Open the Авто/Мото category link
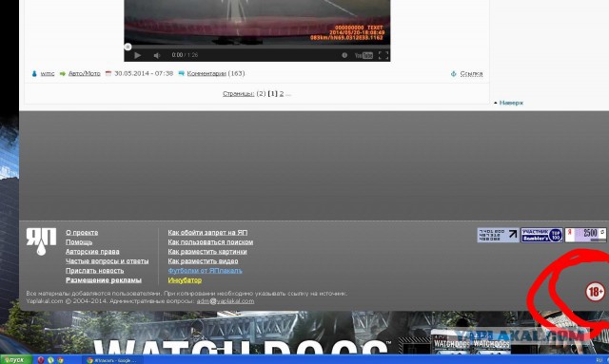This screenshot has height=364, width=609. coord(85,73)
